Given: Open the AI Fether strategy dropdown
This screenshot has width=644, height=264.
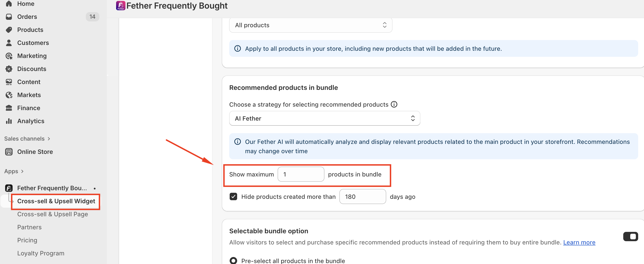Looking at the screenshot, I should point(325,118).
